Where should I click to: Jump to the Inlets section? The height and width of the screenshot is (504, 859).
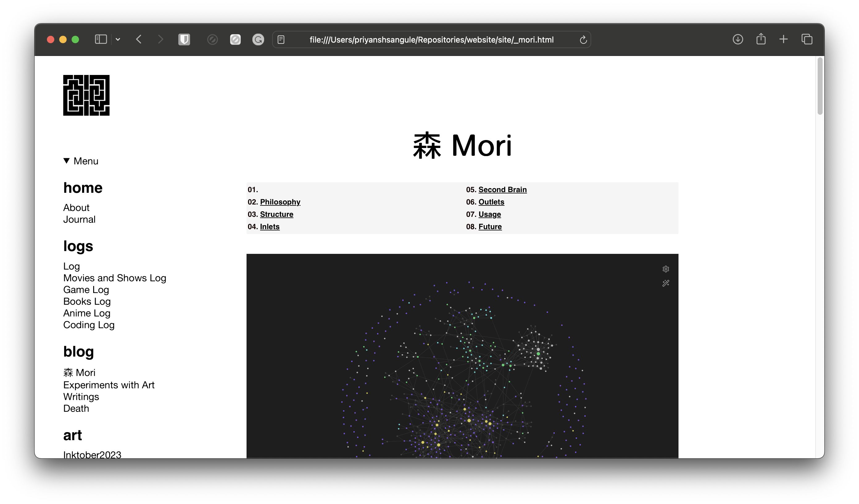pos(270,227)
